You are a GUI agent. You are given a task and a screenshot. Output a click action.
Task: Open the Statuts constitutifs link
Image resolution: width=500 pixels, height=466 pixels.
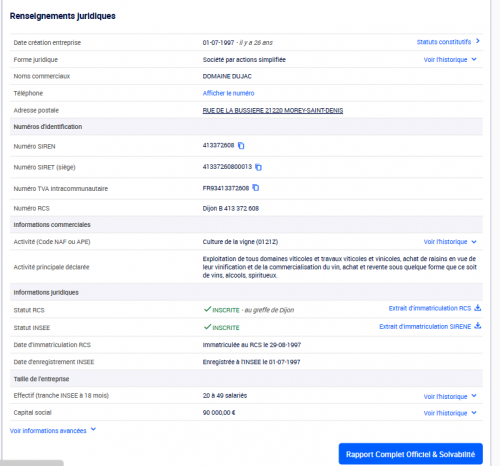click(x=444, y=42)
